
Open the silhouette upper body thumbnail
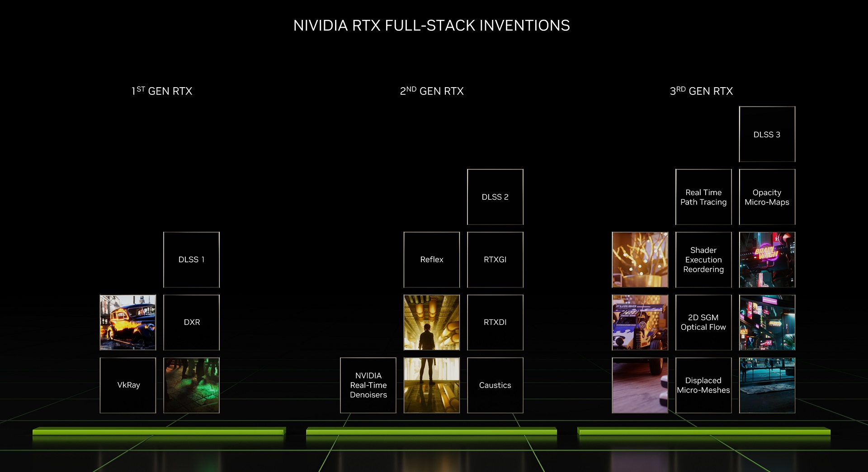pos(432,322)
